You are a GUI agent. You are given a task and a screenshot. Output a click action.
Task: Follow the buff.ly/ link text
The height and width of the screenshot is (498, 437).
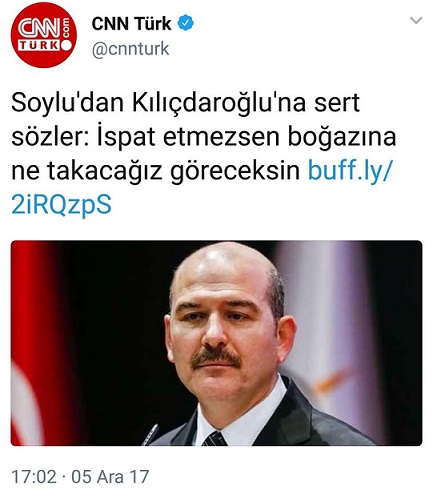tap(348, 170)
